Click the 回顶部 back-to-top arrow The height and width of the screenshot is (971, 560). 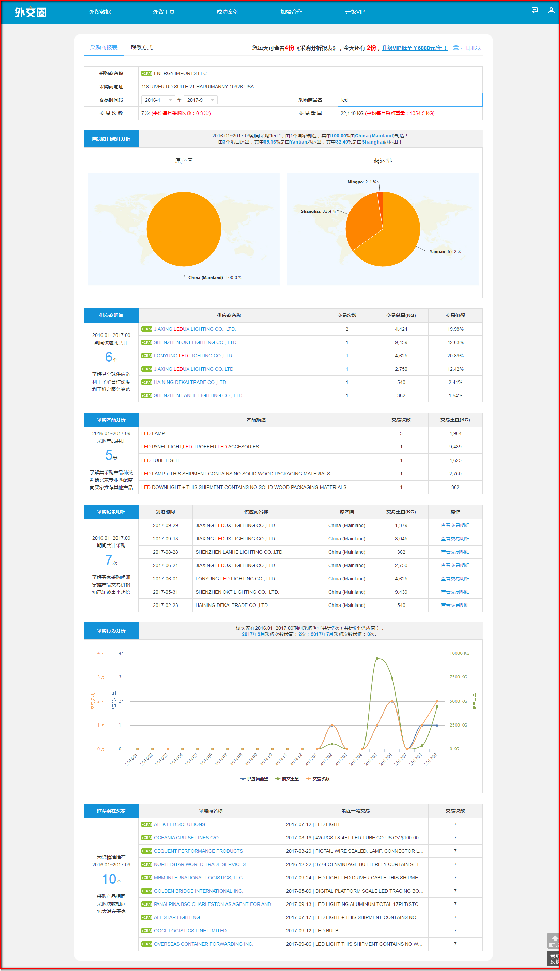point(554,940)
